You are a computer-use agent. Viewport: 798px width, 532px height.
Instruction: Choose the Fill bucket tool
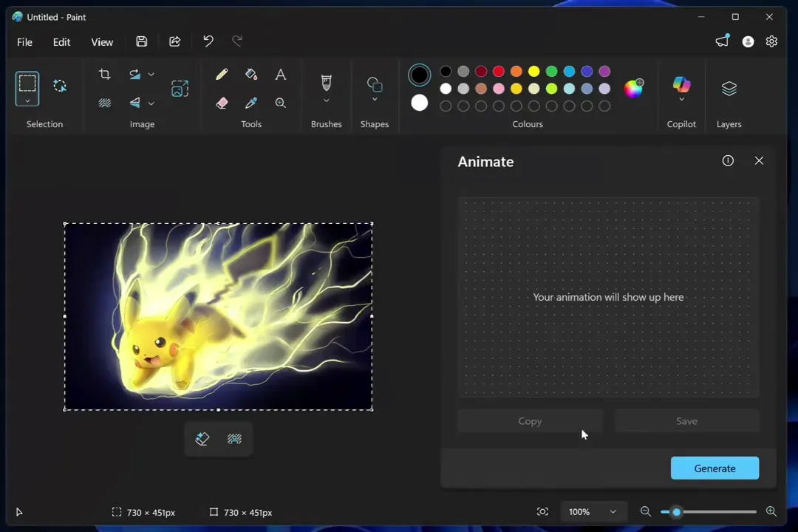point(251,75)
